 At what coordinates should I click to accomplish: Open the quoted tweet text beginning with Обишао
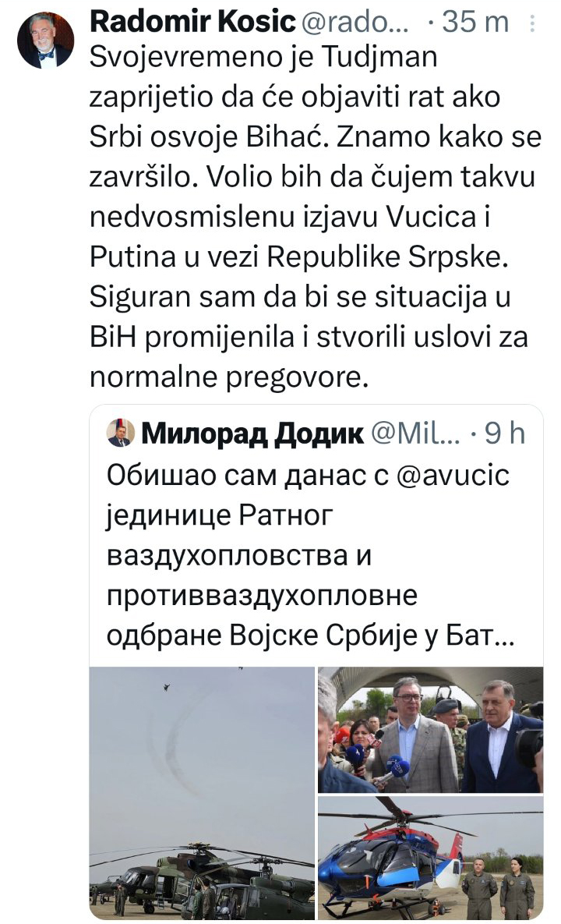point(311,556)
